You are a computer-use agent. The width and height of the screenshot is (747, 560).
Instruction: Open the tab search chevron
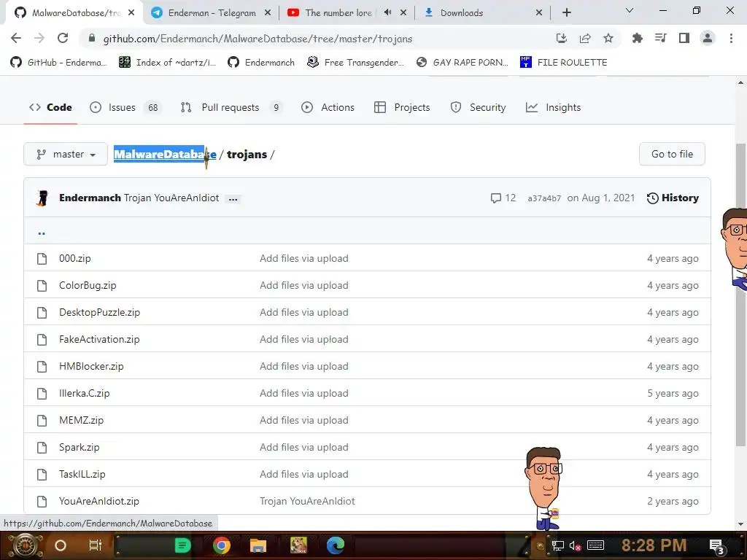pyautogui.click(x=630, y=10)
